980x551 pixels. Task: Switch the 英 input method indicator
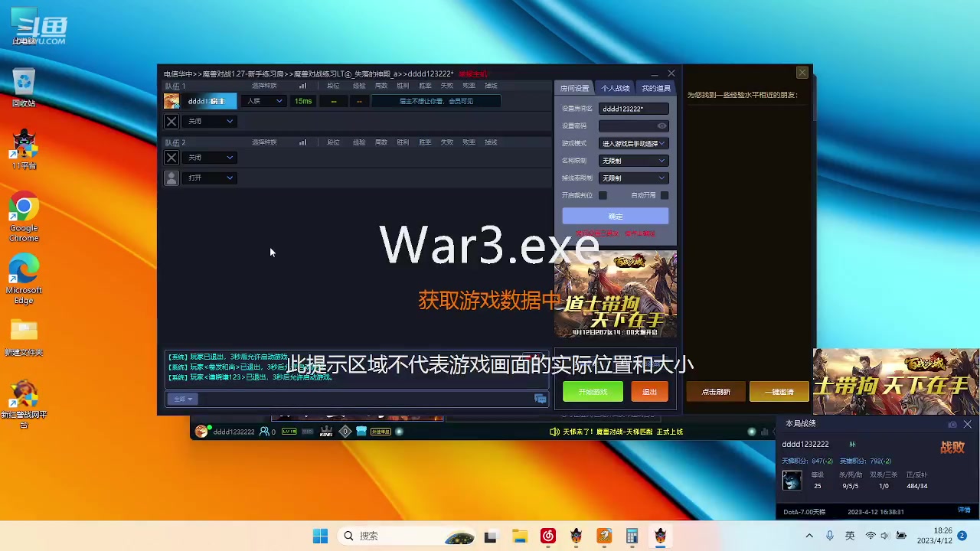[850, 536]
